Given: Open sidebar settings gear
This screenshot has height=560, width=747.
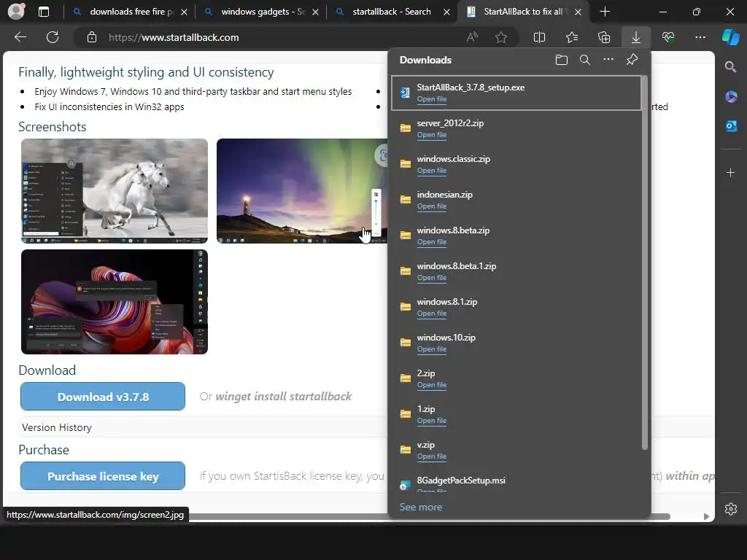Looking at the screenshot, I should click(x=731, y=508).
